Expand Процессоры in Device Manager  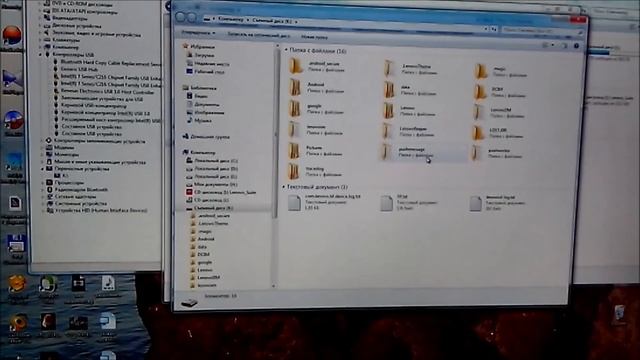42,183
